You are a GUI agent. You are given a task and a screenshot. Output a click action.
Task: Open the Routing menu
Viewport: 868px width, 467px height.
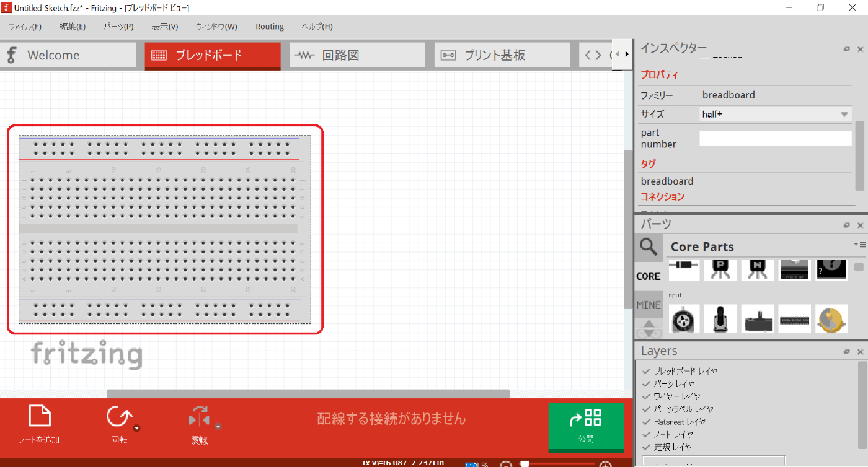pyautogui.click(x=270, y=27)
